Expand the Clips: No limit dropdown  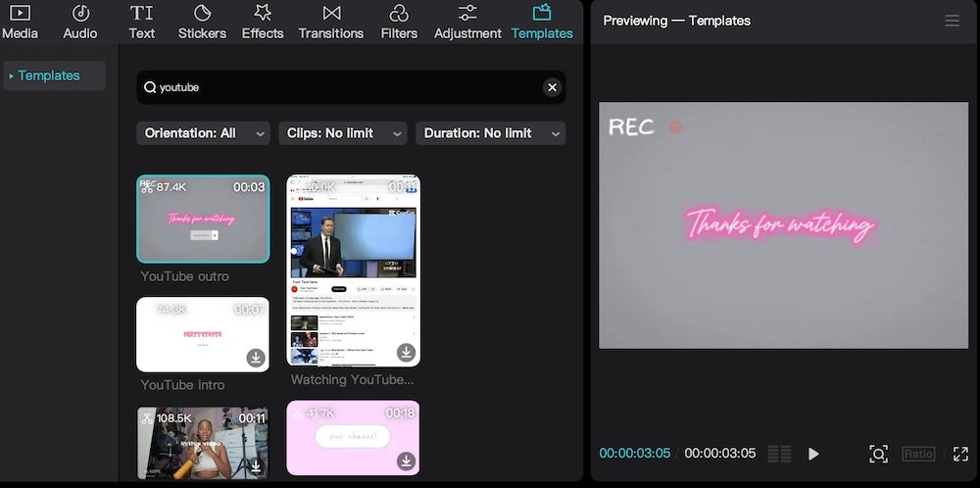pyautogui.click(x=342, y=133)
